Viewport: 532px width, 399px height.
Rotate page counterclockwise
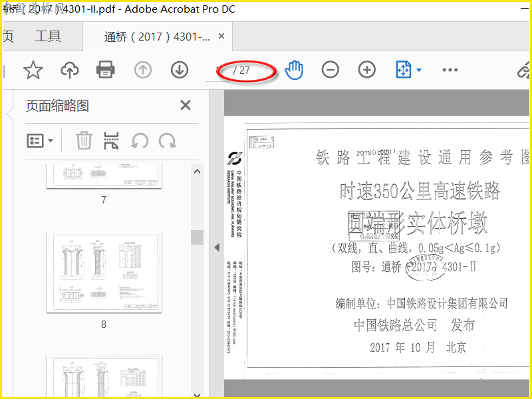tap(140, 140)
